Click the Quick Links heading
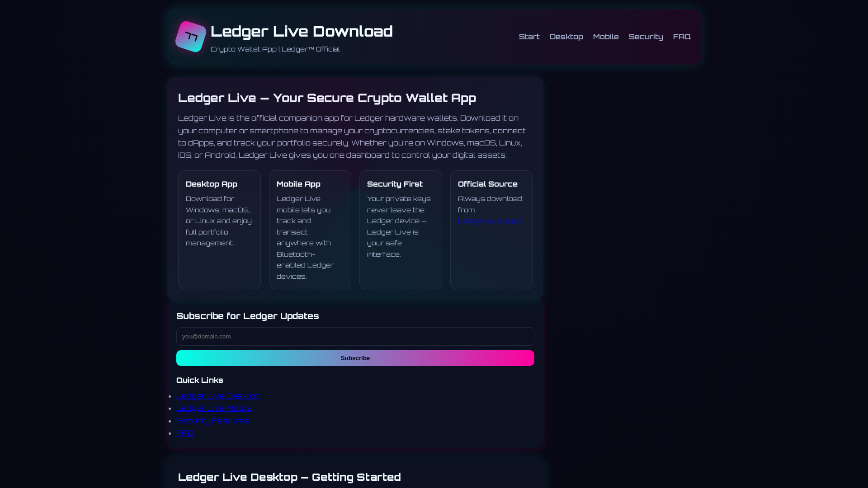 point(200,380)
